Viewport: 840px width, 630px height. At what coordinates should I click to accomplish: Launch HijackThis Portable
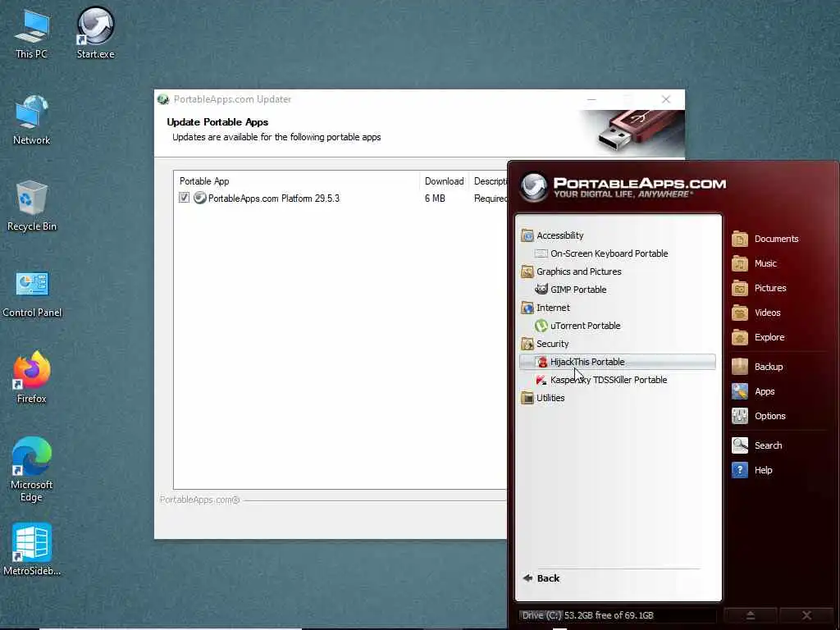pos(617,362)
